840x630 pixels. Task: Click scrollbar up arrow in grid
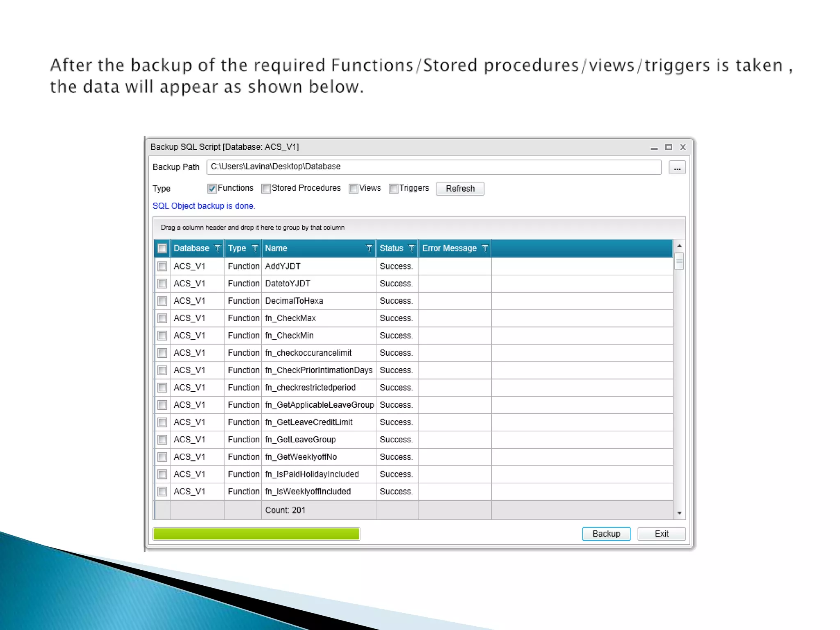[x=679, y=246]
